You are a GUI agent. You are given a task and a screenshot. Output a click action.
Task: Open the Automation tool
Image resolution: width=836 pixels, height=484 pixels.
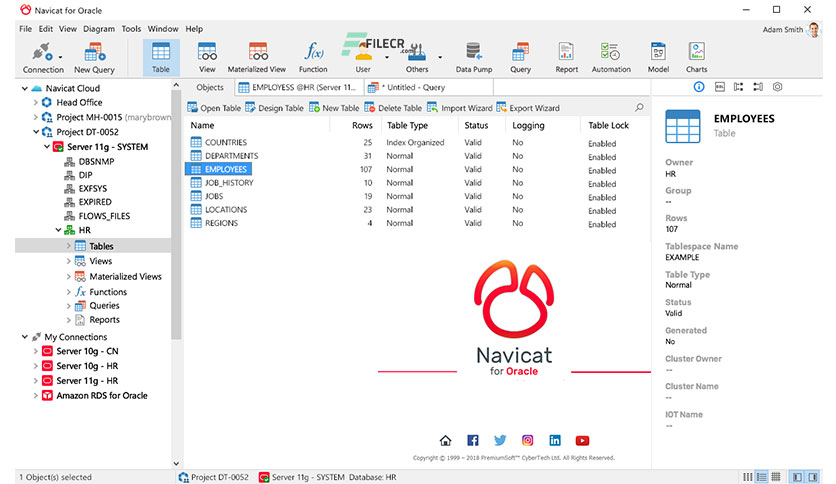611,58
